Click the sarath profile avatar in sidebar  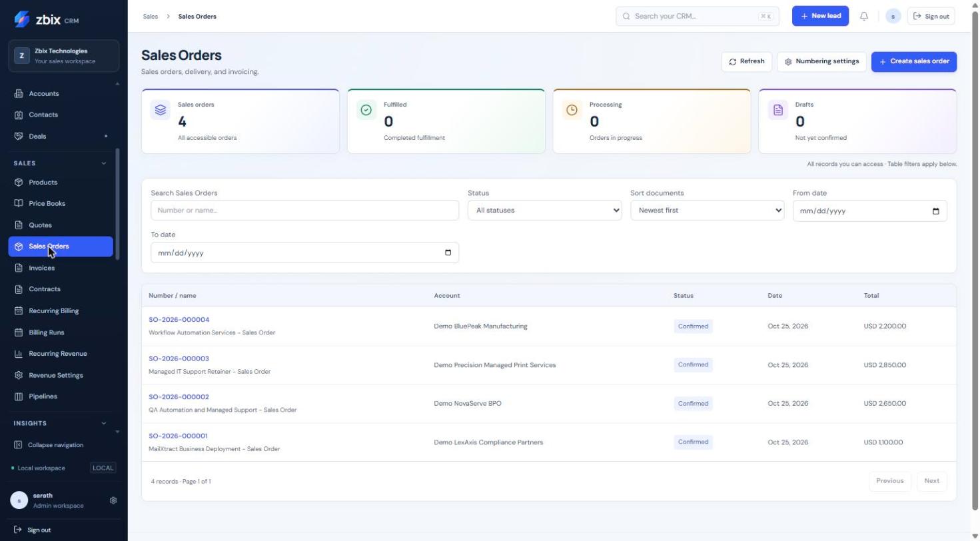(19, 500)
